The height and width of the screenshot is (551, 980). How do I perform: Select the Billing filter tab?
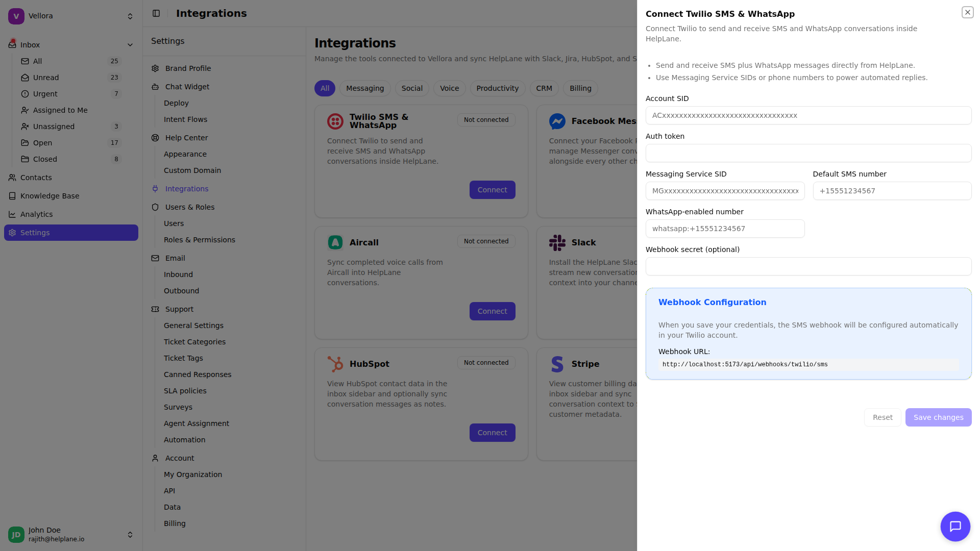pos(580,88)
